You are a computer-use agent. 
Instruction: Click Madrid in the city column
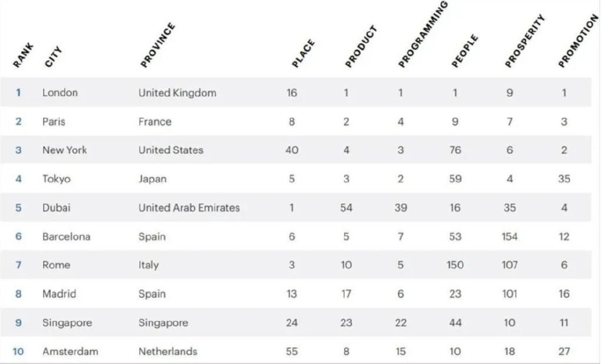tap(59, 294)
